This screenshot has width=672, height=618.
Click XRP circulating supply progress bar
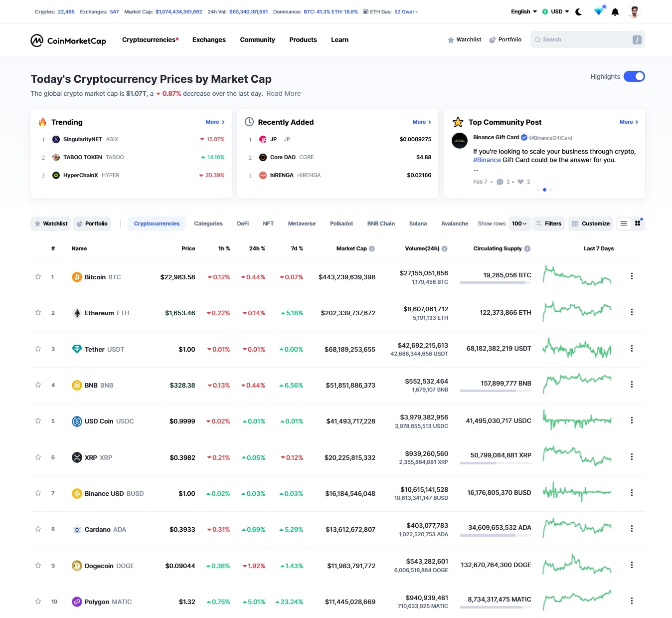click(496, 463)
